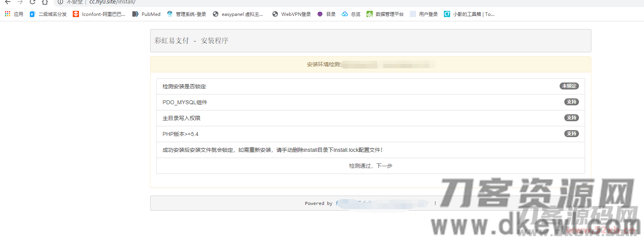This screenshot has width=644, height=239.
Task: Click the PHP版本>=5.4 row text
Action: (180, 134)
